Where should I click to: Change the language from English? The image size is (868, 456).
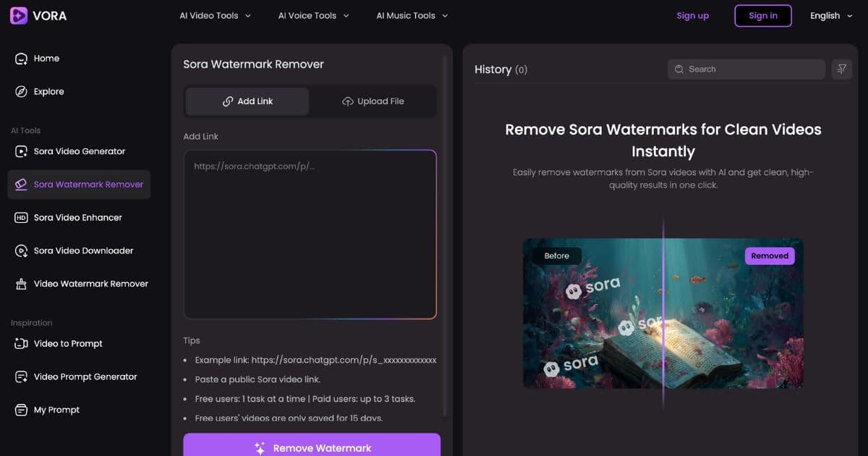pyautogui.click(x=830, y=15)
